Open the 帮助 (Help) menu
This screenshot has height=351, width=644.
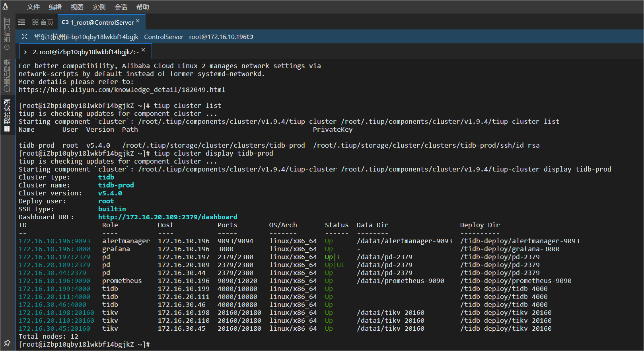pos(143,7)
